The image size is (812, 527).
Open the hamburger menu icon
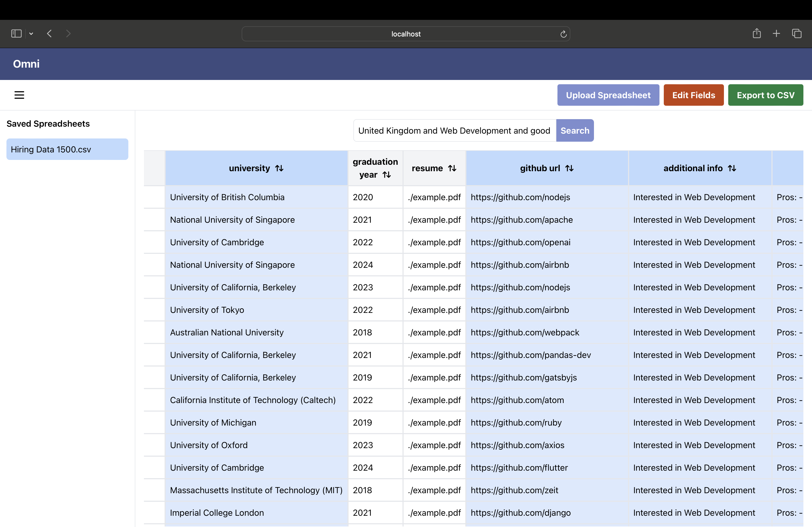point(19,95)
